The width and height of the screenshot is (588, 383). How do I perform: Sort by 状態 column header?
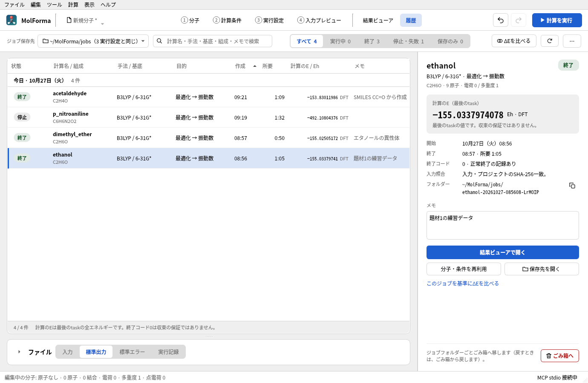[16, 66]
